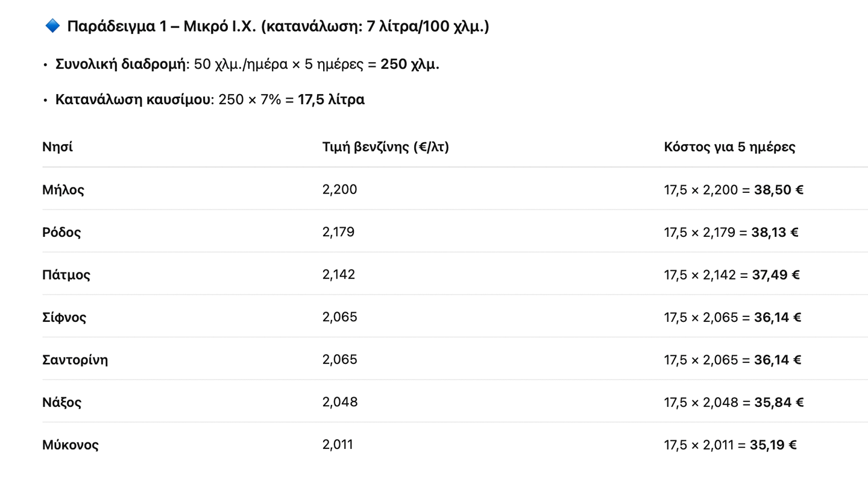868x499 pixels.
Task: Click the 2,179 fuel price for Ρόδος
Action: 339,232
